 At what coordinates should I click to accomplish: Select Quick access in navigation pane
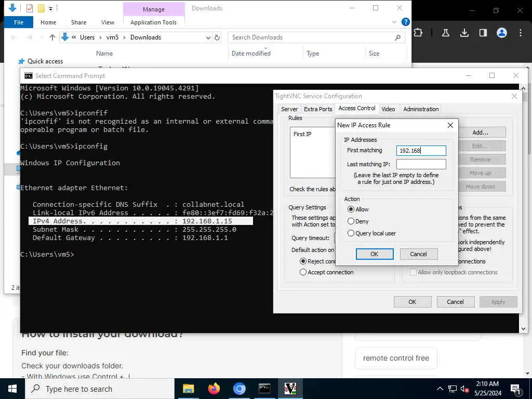click(45, 61)
